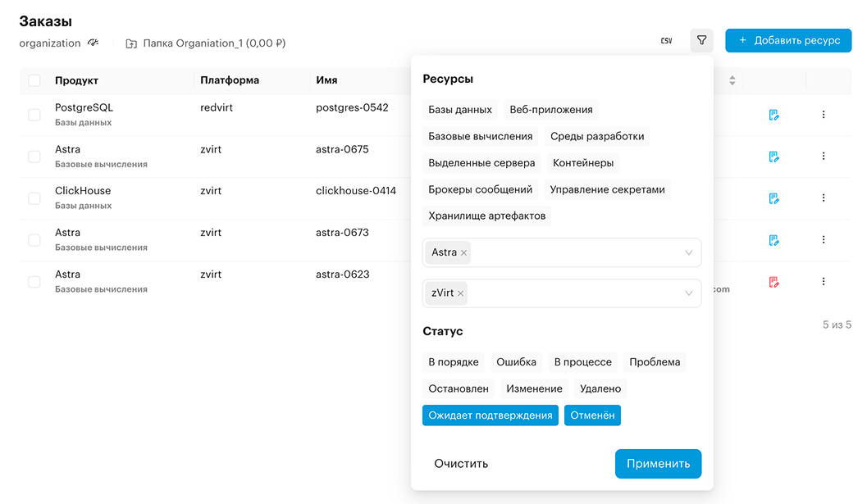Click the organization breadcrumb
867x504 pixels.
click(50, 43)
